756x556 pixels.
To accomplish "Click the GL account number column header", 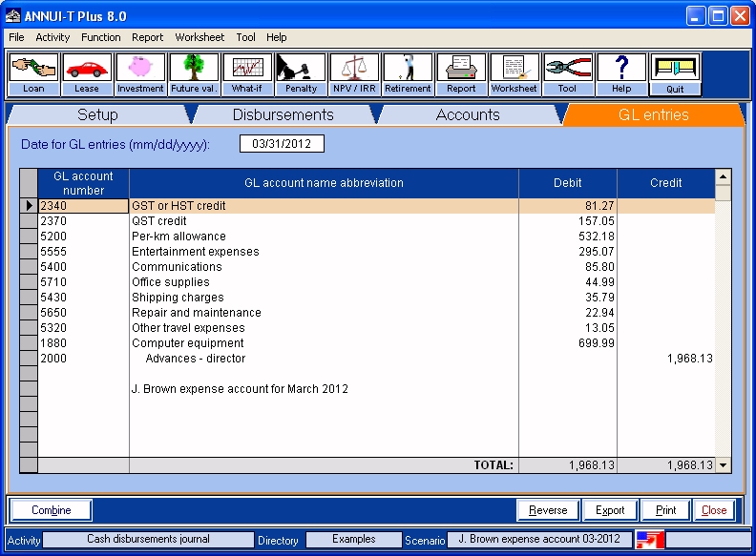I will (83, 183).
